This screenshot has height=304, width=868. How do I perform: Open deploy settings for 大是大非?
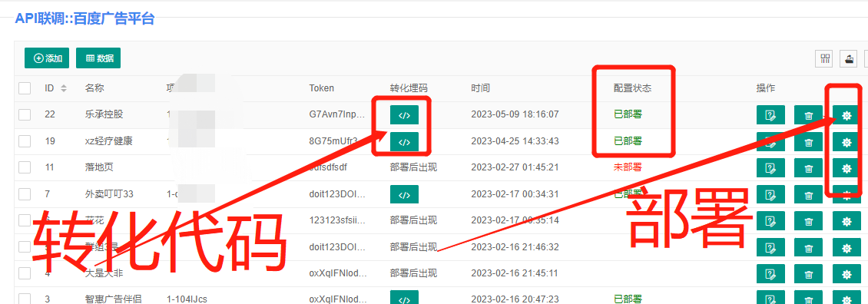[846, 273]
